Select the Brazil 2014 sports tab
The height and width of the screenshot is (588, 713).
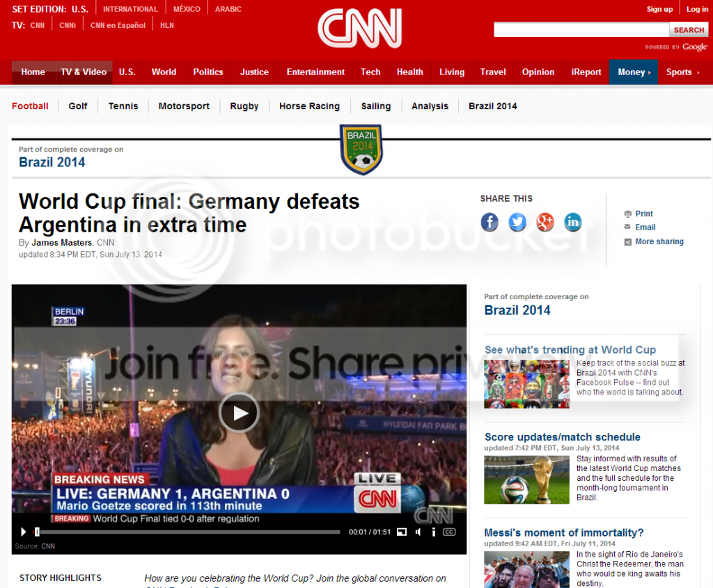click(x=493, y=106)
